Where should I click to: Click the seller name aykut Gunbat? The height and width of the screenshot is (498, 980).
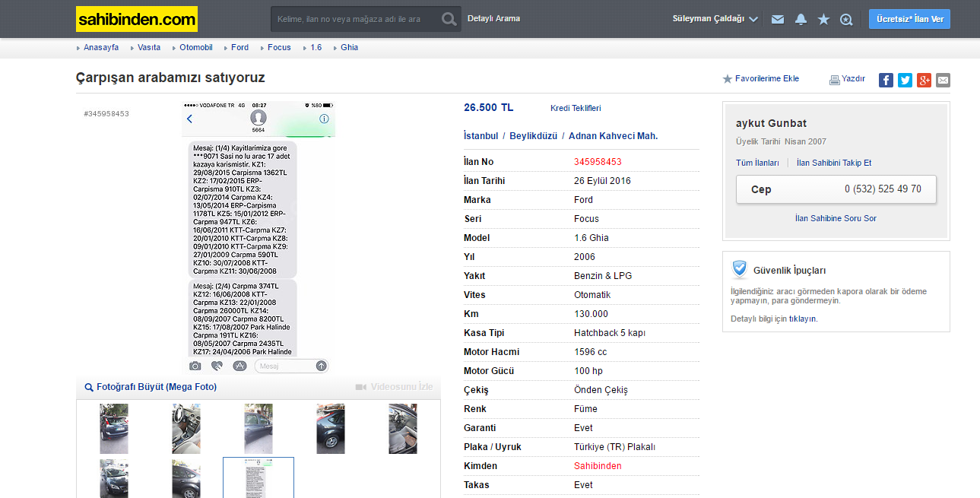(x=771, y=123)
